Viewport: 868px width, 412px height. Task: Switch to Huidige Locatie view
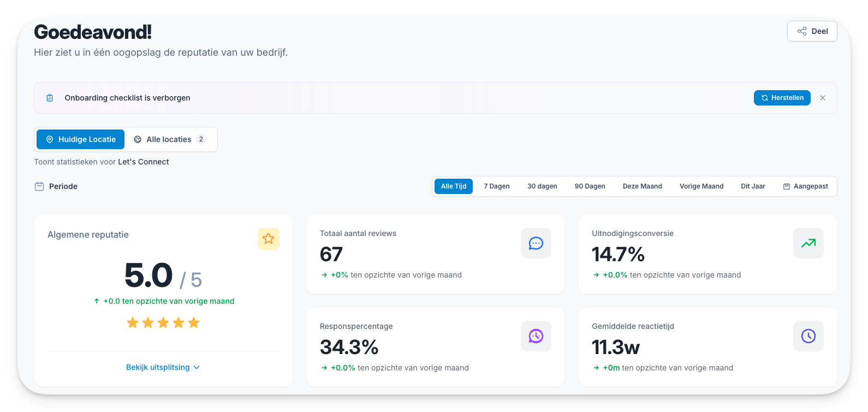click(x=81, y=139)
